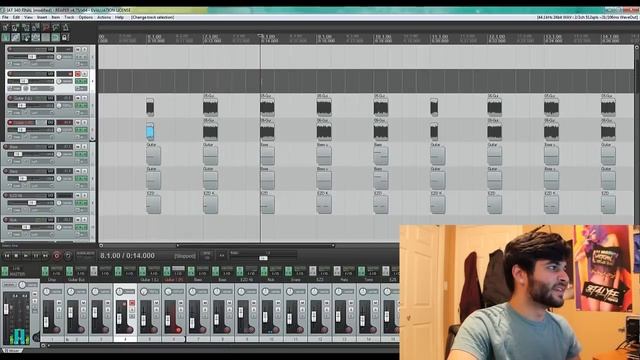Open master FX button in mixer

click(x=4, y=271)
